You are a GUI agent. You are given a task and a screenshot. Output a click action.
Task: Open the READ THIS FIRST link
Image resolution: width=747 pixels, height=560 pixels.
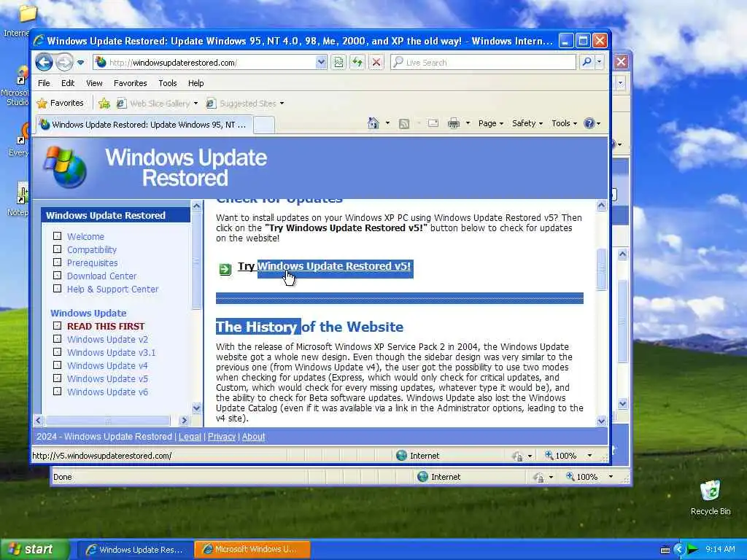pyautogui.click(x=105, y=326)
